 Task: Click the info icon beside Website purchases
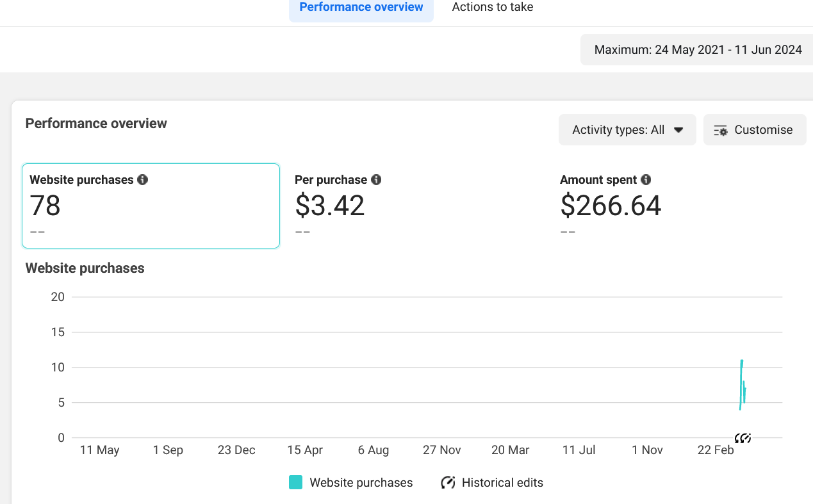click(143, 180)
